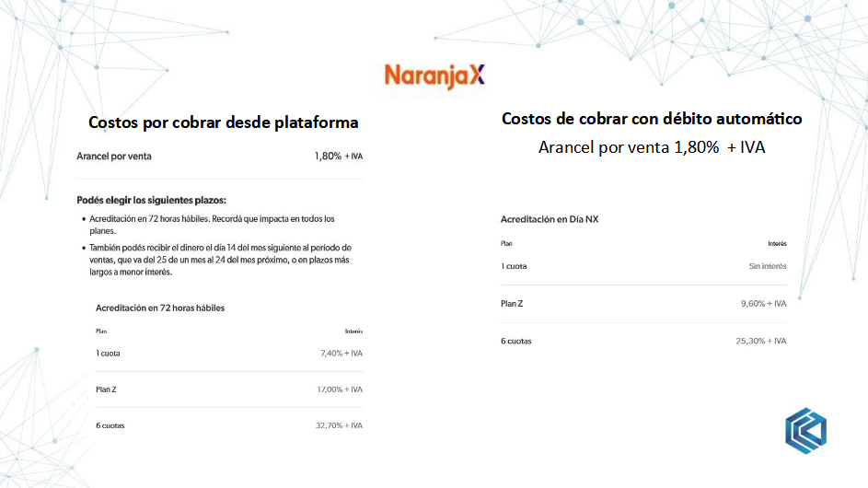Image resolution: width=868 pixels, height=488 pixels.
Task: Click the '32,70% + IVA' value
Action: pyautogui.click(x=340, y=425)
